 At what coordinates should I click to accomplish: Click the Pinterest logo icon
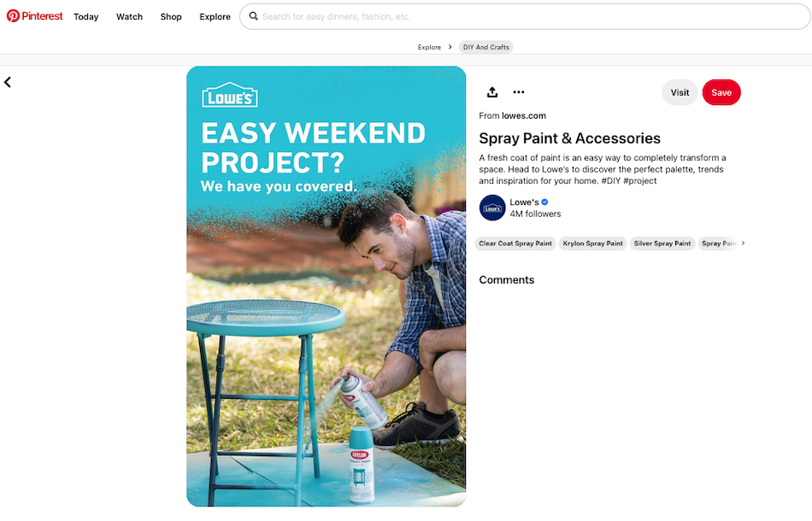(15, 15)
